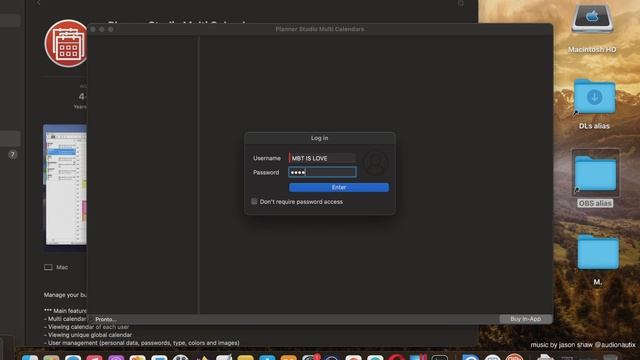
Task: Click the Macintosh HD label text
Action: pos(592,49)
